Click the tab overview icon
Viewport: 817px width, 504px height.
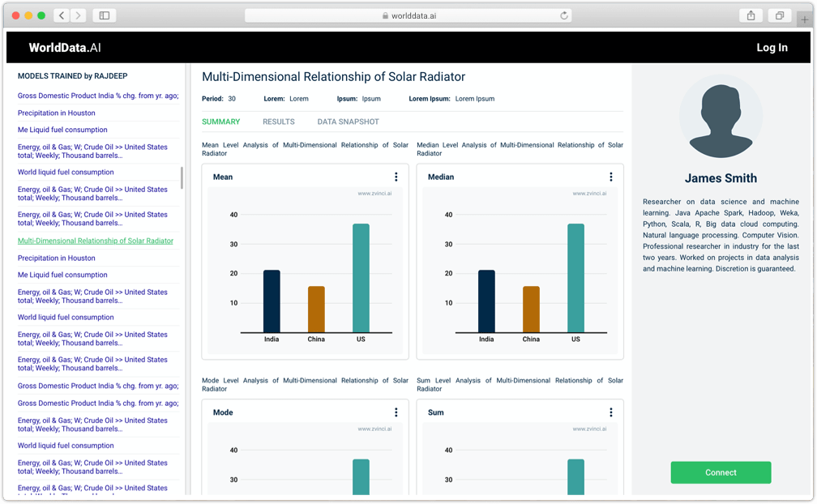pos(779,15)
